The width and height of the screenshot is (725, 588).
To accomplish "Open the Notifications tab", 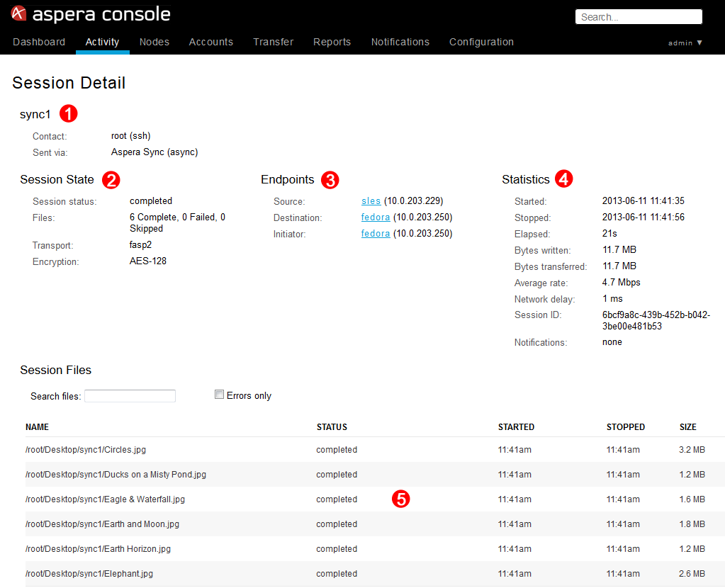I will tap(400, 42).
